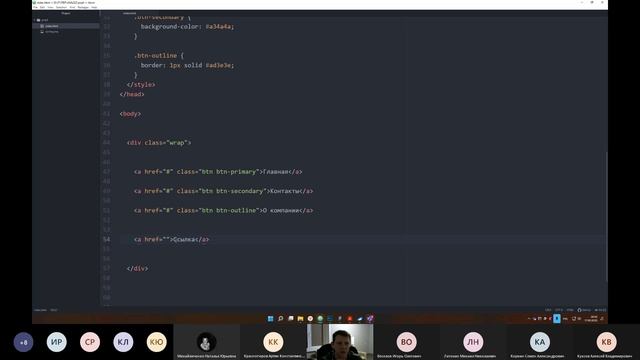Screen dimensions: 640x360
Task: Open the Find menu
Action: click(x=72, y=7)
